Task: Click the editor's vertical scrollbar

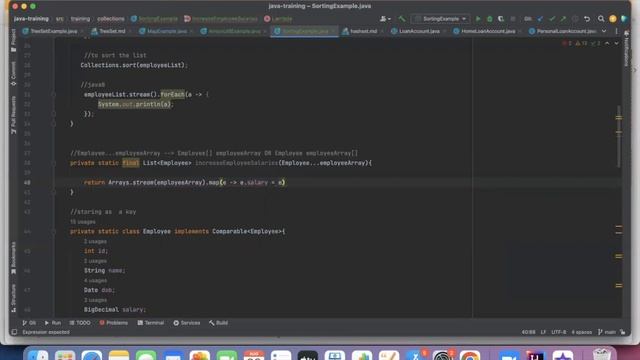Action: click(x=619, y=138)
